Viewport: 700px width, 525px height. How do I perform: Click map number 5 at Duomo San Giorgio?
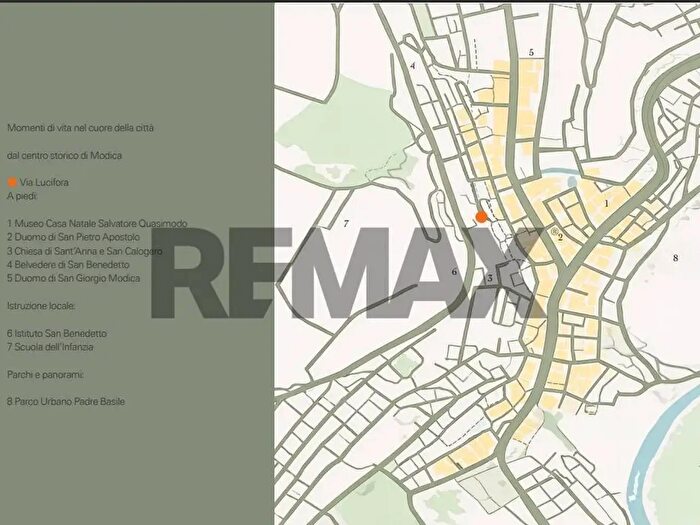coord(531,52)
